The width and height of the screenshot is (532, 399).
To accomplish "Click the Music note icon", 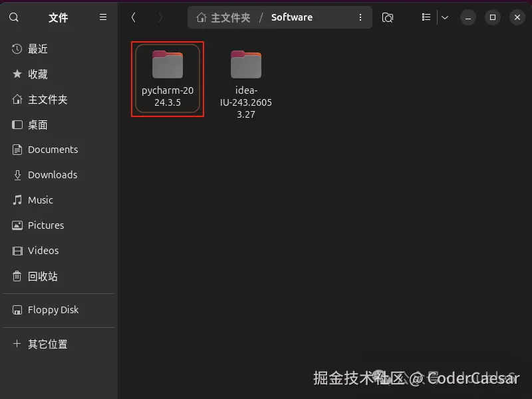I will click(17, 200).
